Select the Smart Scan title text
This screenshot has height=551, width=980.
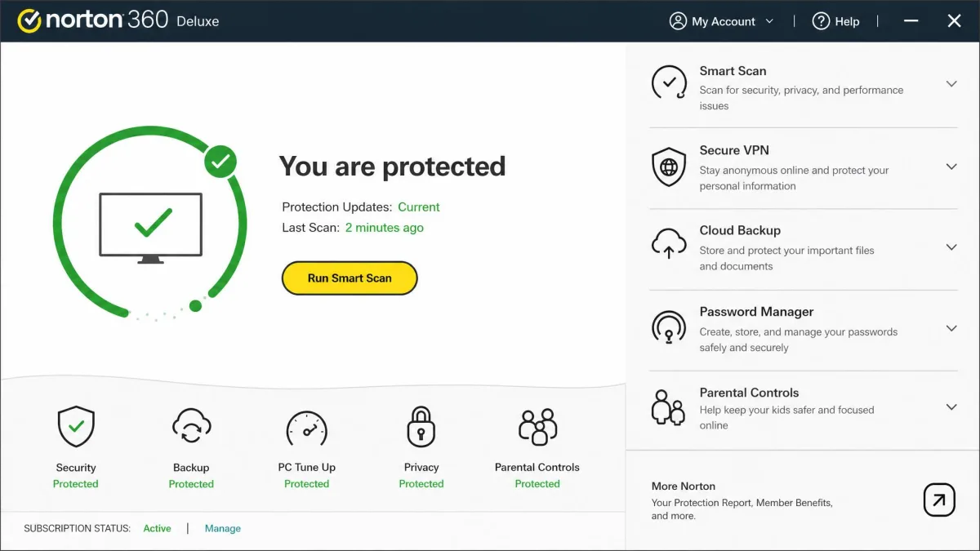point(733,71)
